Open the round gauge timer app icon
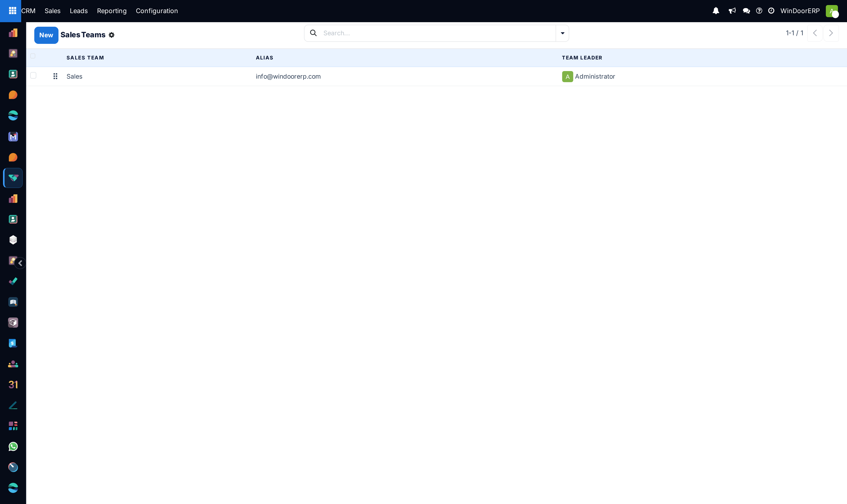The height and width of the screenshot is (504, 847). [x=13, y=467]
